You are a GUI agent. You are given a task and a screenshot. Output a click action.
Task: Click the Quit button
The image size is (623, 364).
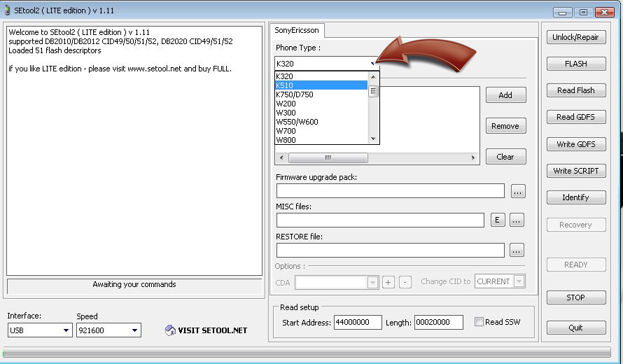[x=575, y=328]
